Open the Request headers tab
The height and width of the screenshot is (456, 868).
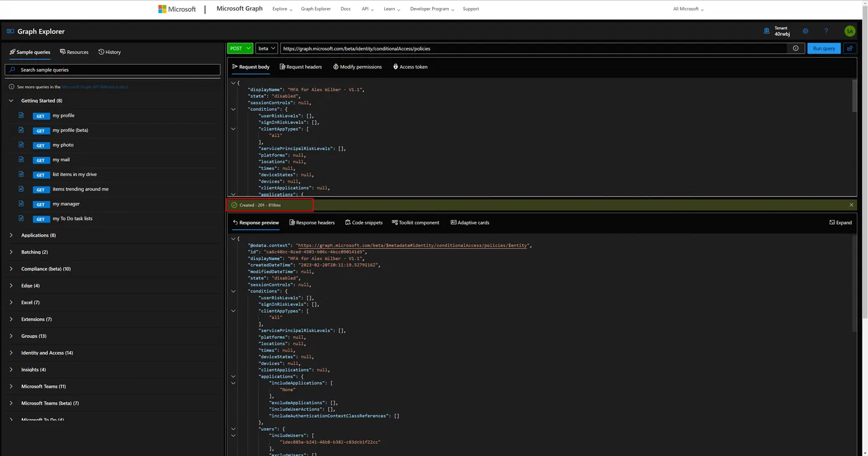301,67
